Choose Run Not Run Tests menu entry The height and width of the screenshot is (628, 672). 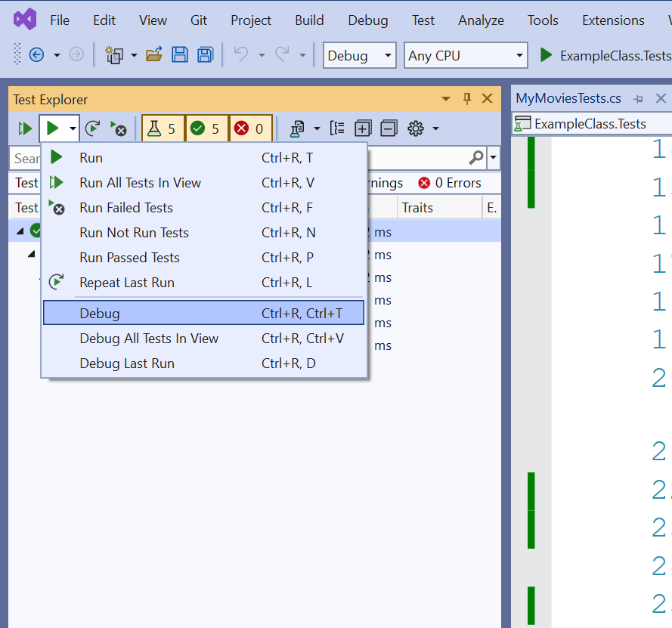pyautogui.click(x=134, y=233)
